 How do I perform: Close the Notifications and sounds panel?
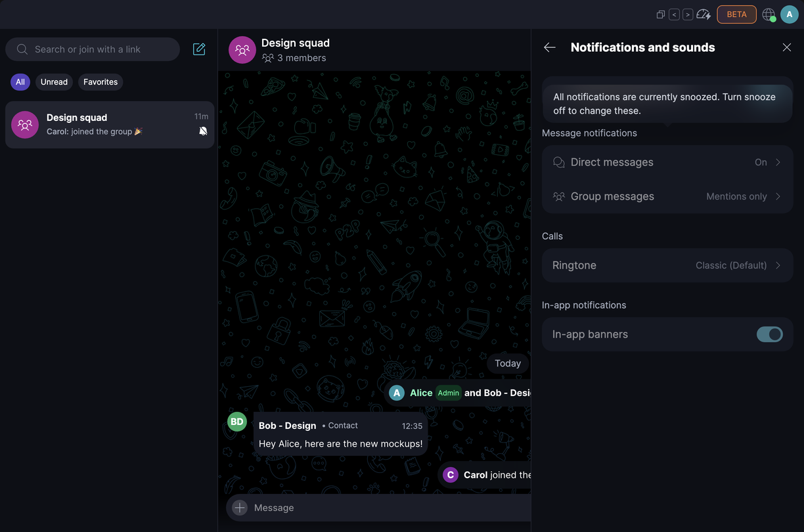[787, 47]
